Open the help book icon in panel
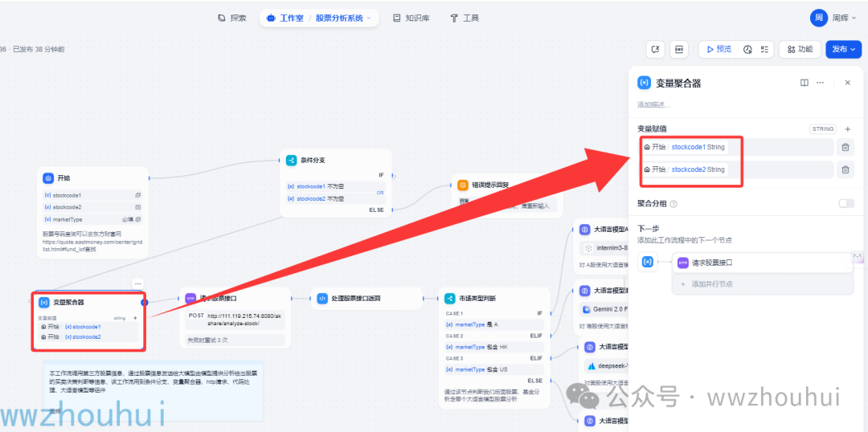868x432 pixels. point(804,83)
